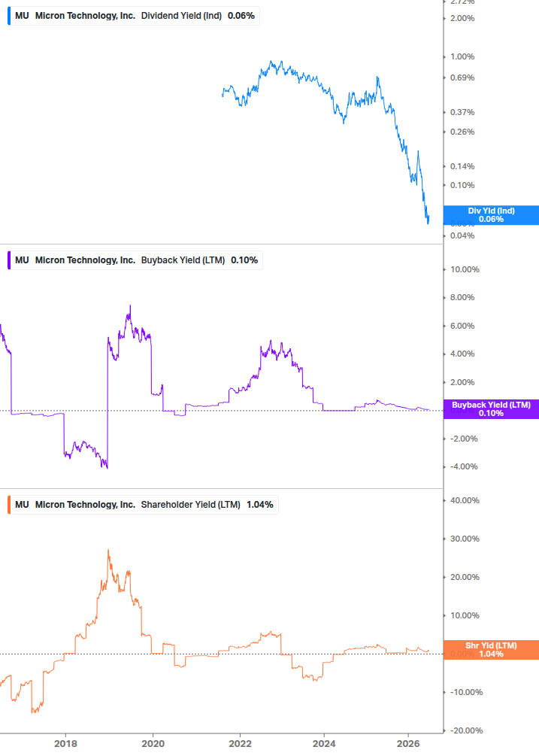Click the 30.00% tick on shareholder yield axis
The width and height of the screenshot is (539, 756).
[465, 539]
